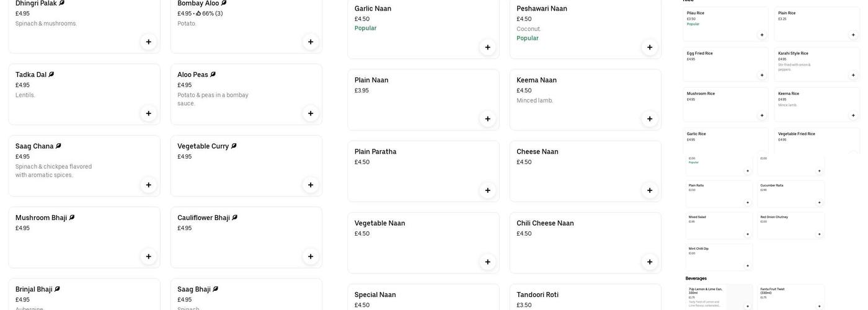
Task: Select the Brinjal Bhaji item title
Action: click(34, 290)
